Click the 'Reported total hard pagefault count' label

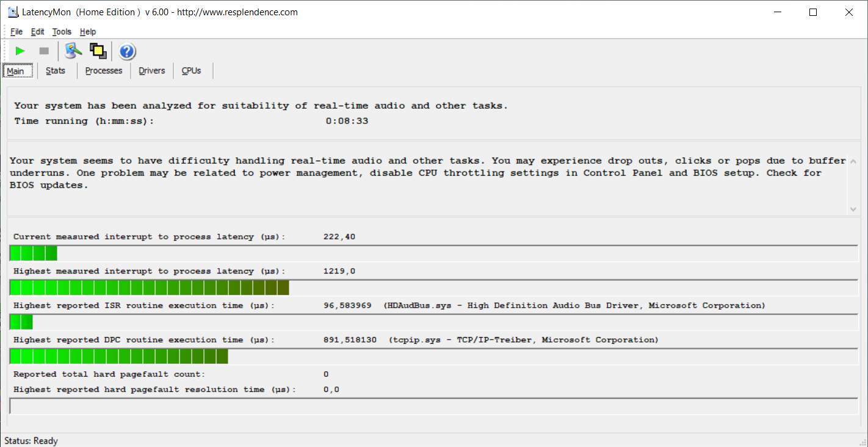point(109,374)
